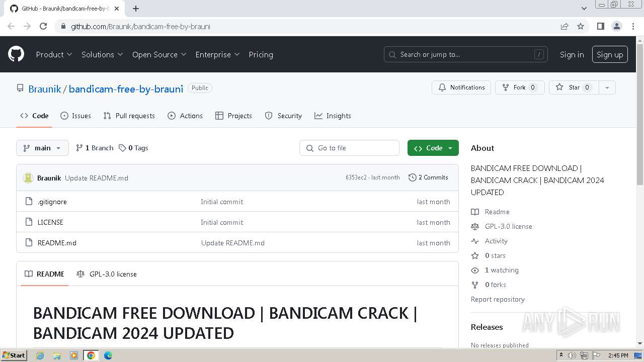Switch to the Pull requests tab
Image resolution: width=644 pixels, height=362 pixels.
click(x=129, y=116)
